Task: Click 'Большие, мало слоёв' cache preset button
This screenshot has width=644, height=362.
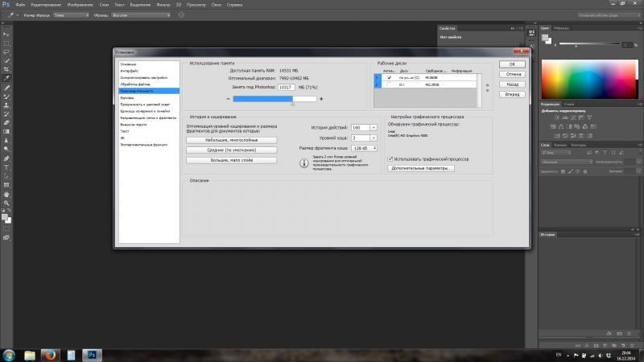Action: 231,160
